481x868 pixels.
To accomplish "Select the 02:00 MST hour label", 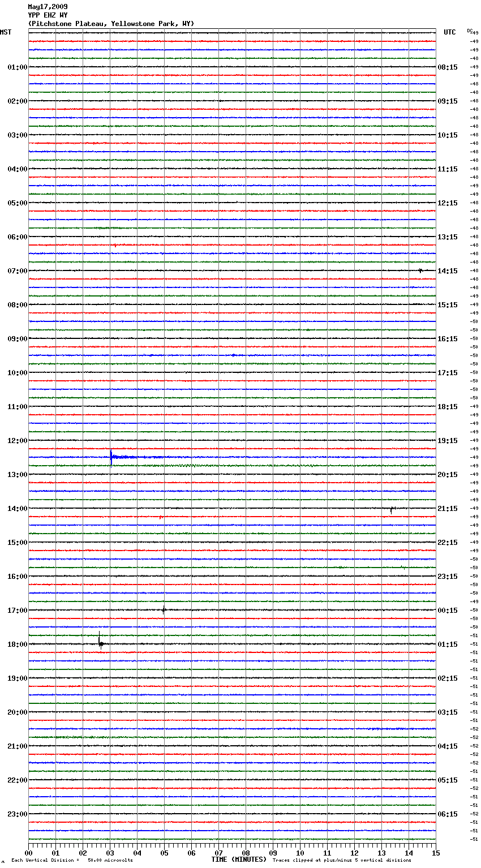I will pyautogui.click(x=18, y=101).
